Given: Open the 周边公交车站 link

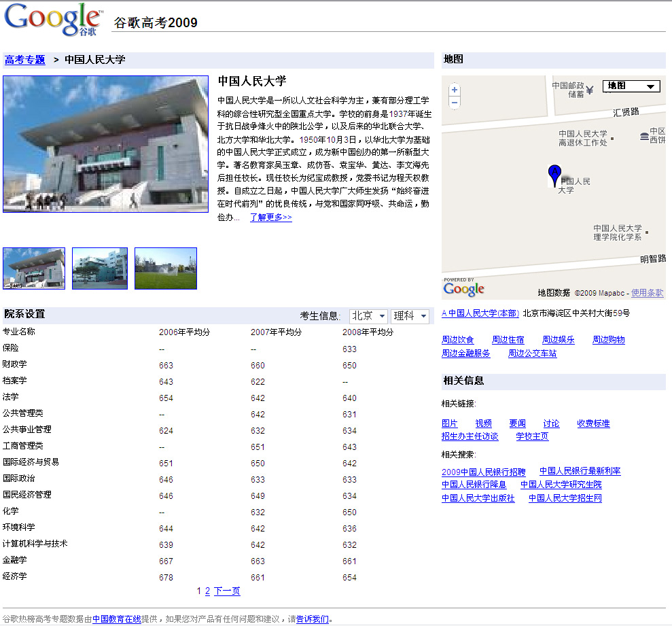Looking at the screenshot, I should (x=532, y=353).
